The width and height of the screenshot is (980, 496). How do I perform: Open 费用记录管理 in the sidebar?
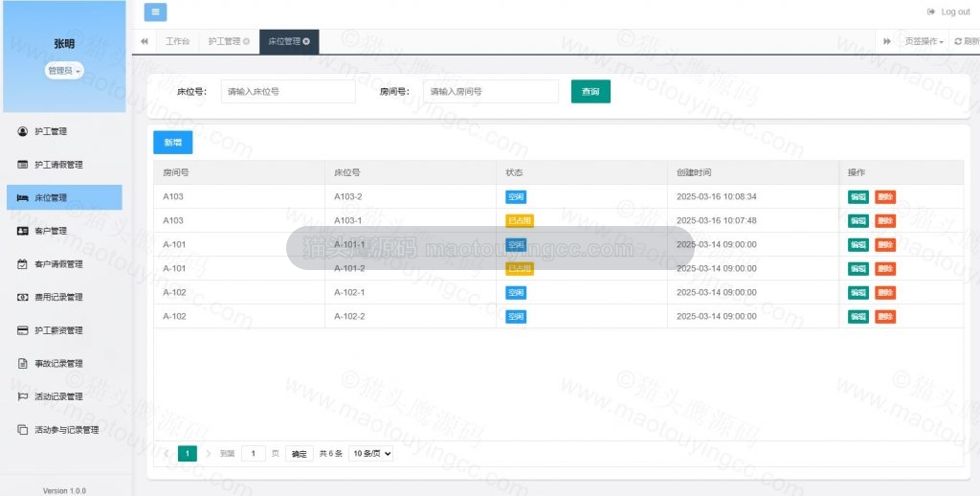coord(64,297)
